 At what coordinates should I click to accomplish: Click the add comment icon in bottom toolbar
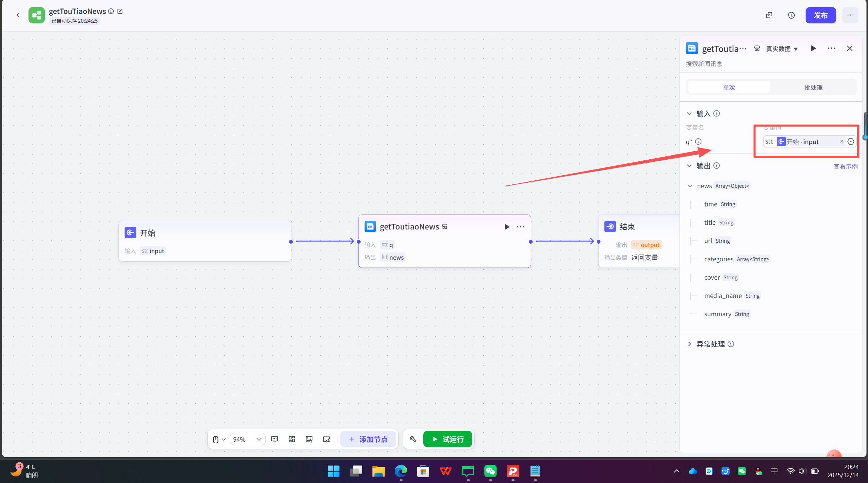click(274, 439)
